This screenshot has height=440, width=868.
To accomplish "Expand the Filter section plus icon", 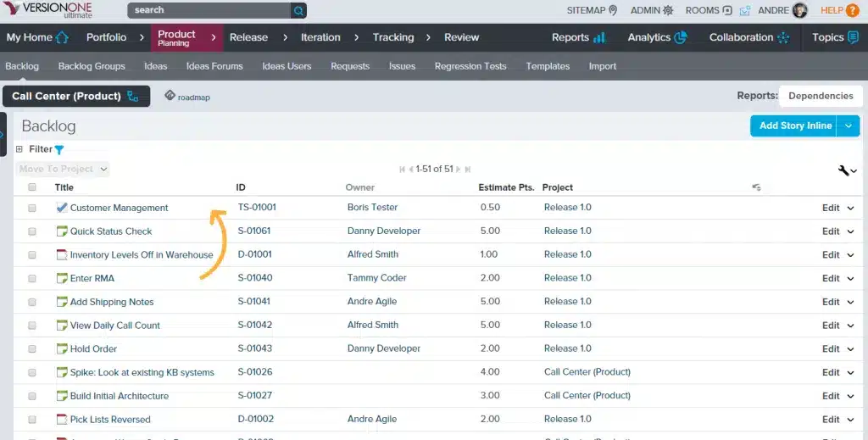I will 19,149.
